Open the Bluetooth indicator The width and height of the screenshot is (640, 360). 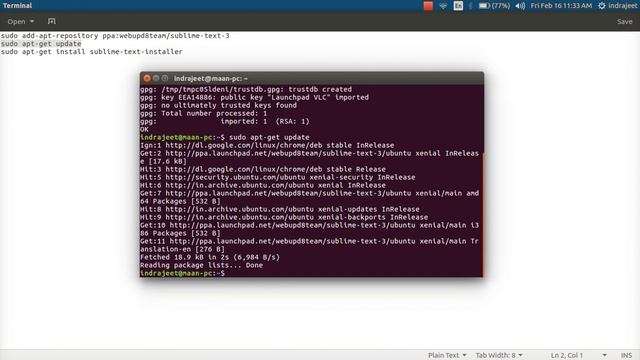(471, 6)
